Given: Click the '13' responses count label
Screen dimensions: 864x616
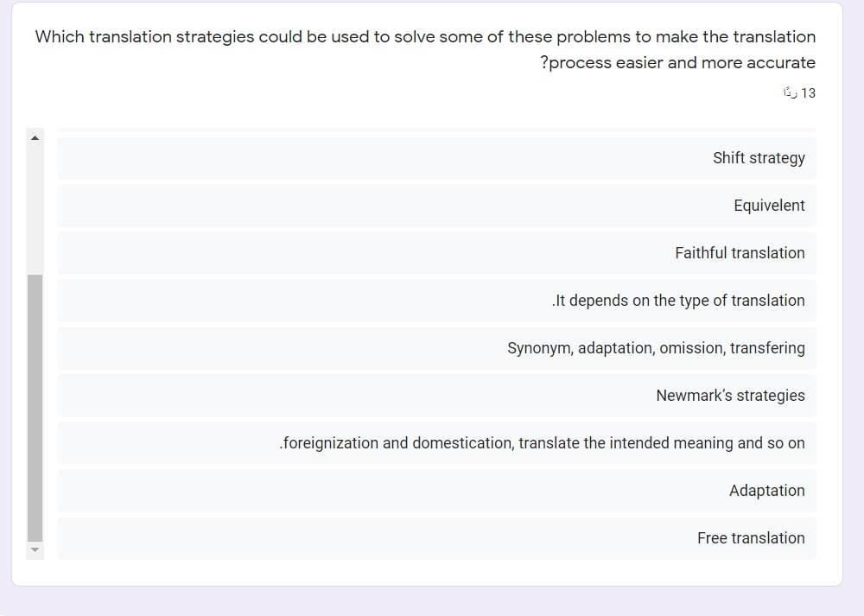Looking at the screenshot, I should 799,92.
